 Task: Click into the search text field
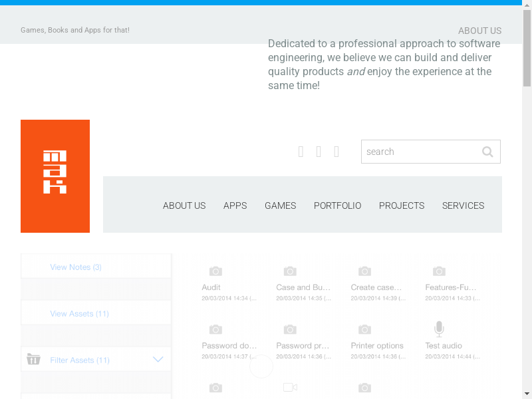coord(419,152)
